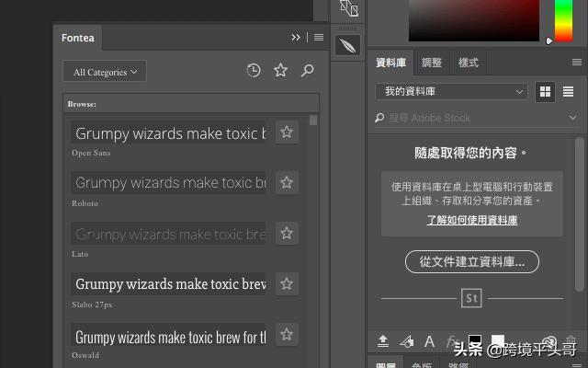
Task: Click the Adobe Stock search magnifier icon
Action: point(379,118)
